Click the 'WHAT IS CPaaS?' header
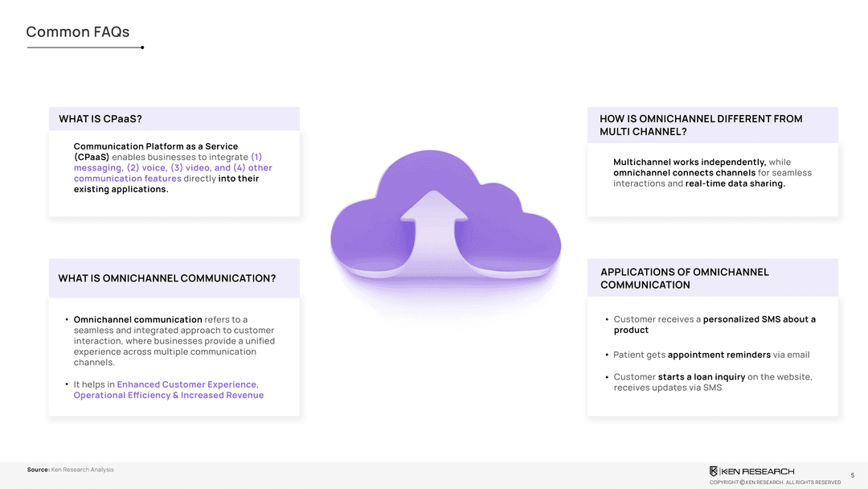868x489 pixels. tap(100, 119)
